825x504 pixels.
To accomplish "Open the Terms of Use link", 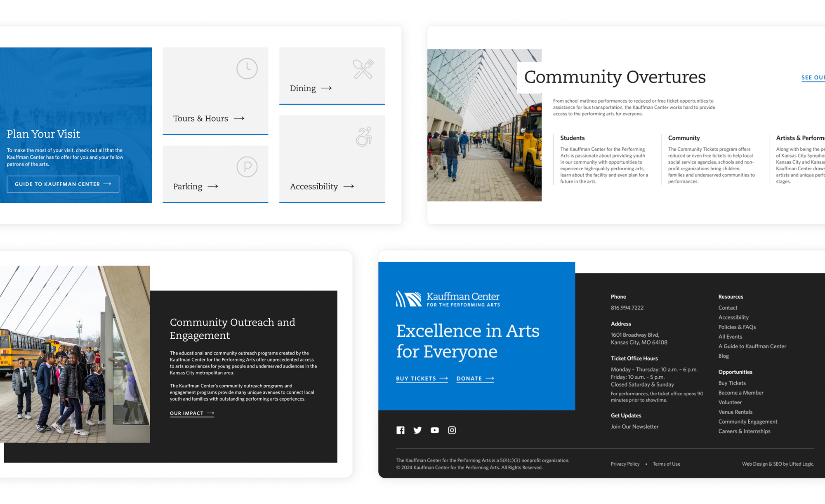I will point(666,464).
